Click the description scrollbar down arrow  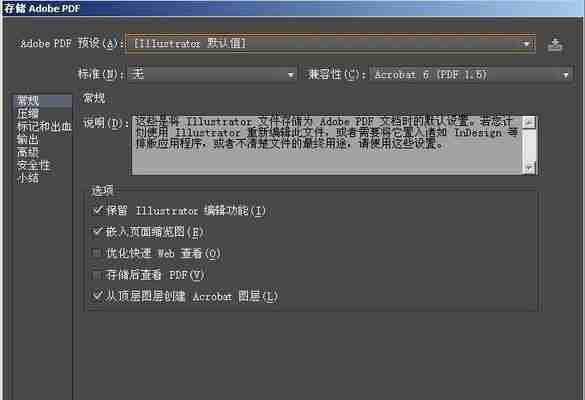pos(529,168)
